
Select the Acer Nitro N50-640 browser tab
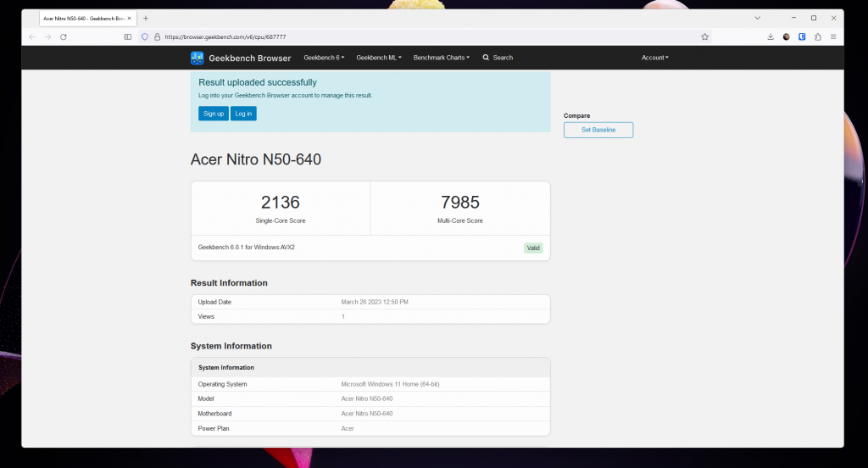point(87,19)
